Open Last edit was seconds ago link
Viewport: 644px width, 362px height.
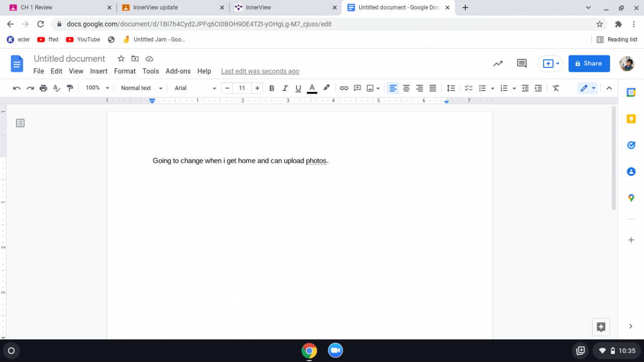[260, 71]
